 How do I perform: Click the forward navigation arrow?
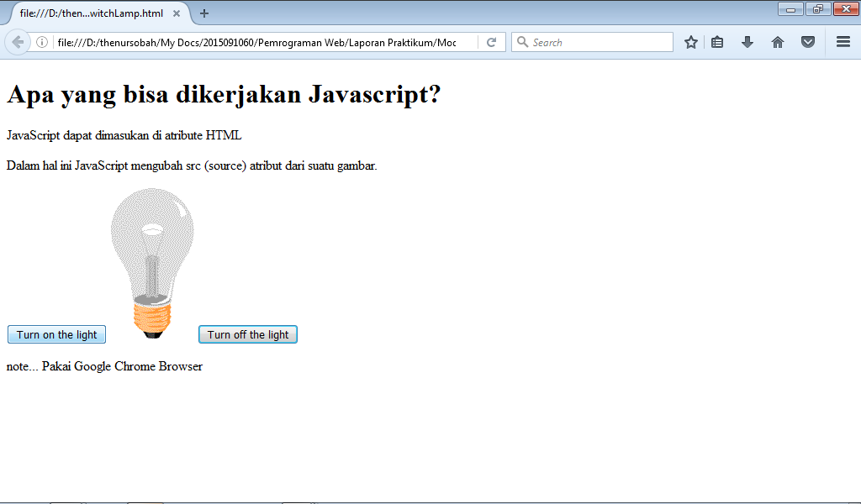37,41
